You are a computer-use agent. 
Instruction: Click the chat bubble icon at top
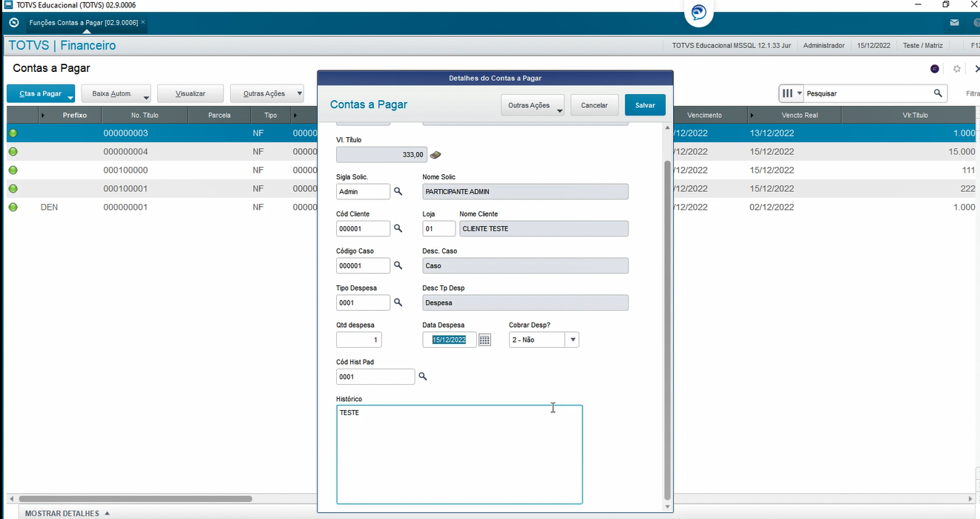pos(698,13)
